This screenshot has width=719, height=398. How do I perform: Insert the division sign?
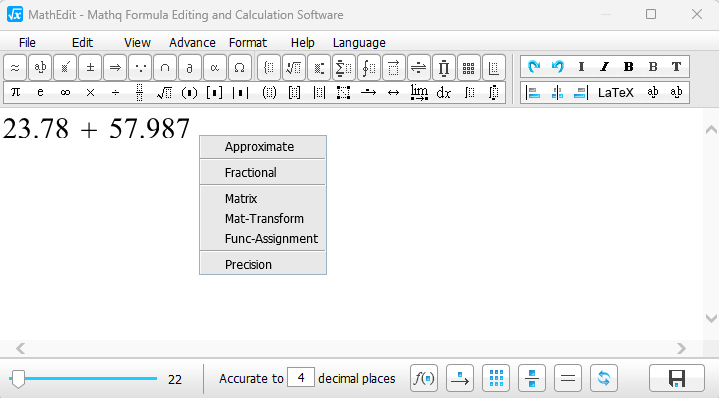[x=115, y=93]
